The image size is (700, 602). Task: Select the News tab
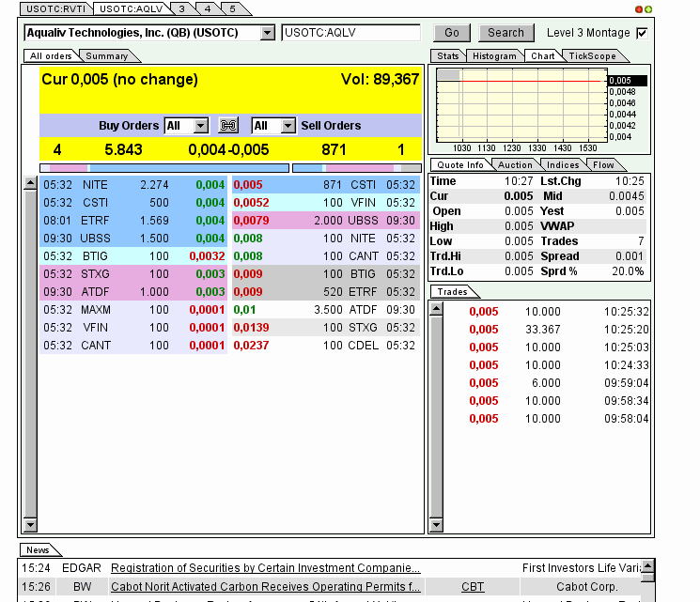click(x=38, y=550)
